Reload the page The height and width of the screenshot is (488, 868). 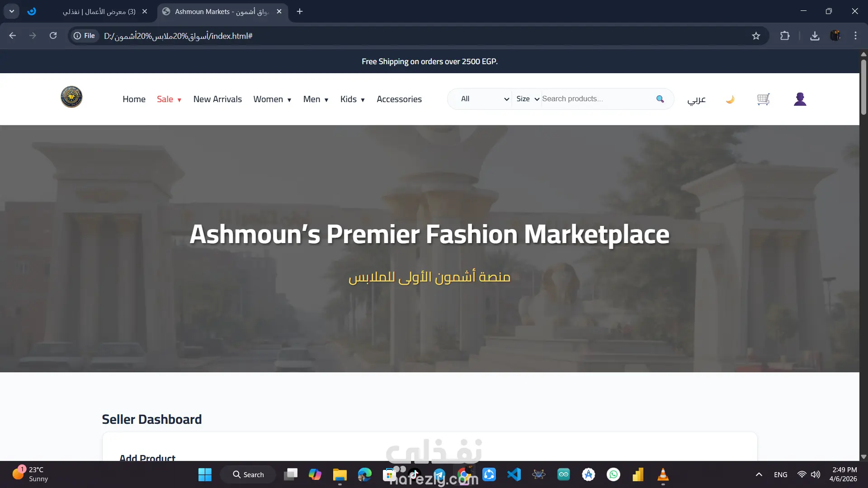click(53, 36)
